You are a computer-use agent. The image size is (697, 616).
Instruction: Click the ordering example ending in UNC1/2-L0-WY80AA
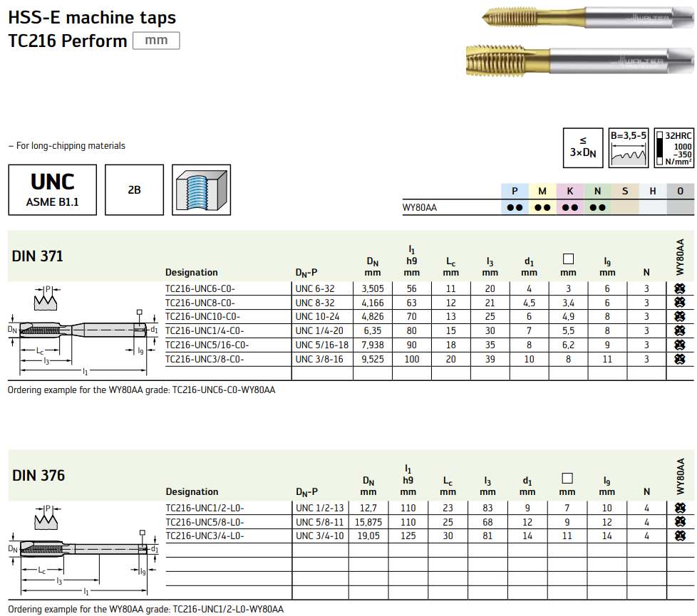[x=146, y=610]
